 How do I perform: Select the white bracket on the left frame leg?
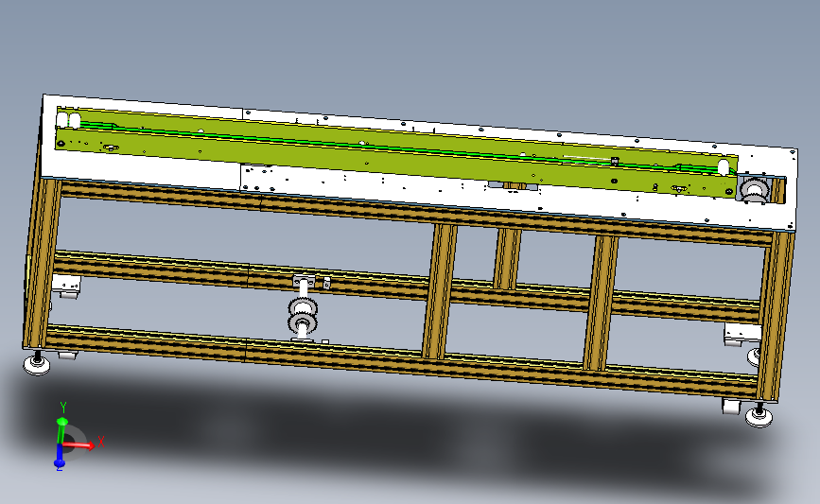tap(66, 286)
